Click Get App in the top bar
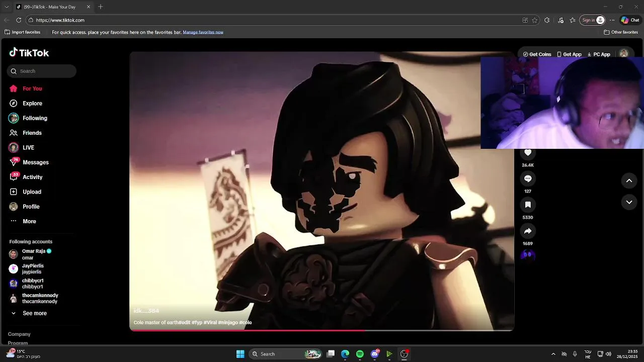 pos(569,54)
